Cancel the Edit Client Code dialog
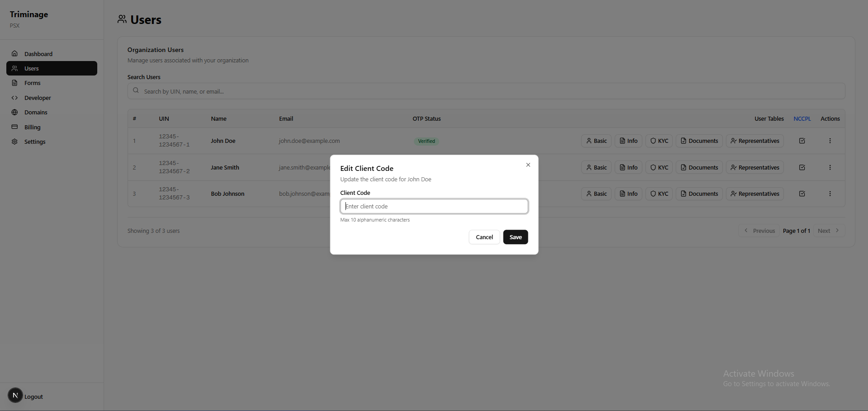 (484, 237)
